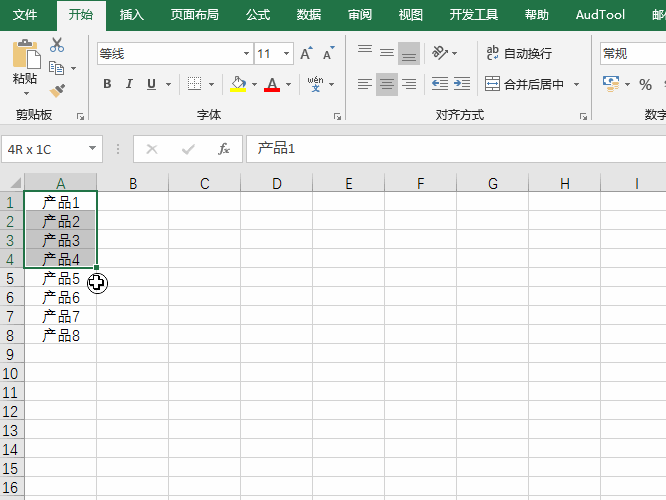Toggle center horizontal alignment

pos(387,84)
